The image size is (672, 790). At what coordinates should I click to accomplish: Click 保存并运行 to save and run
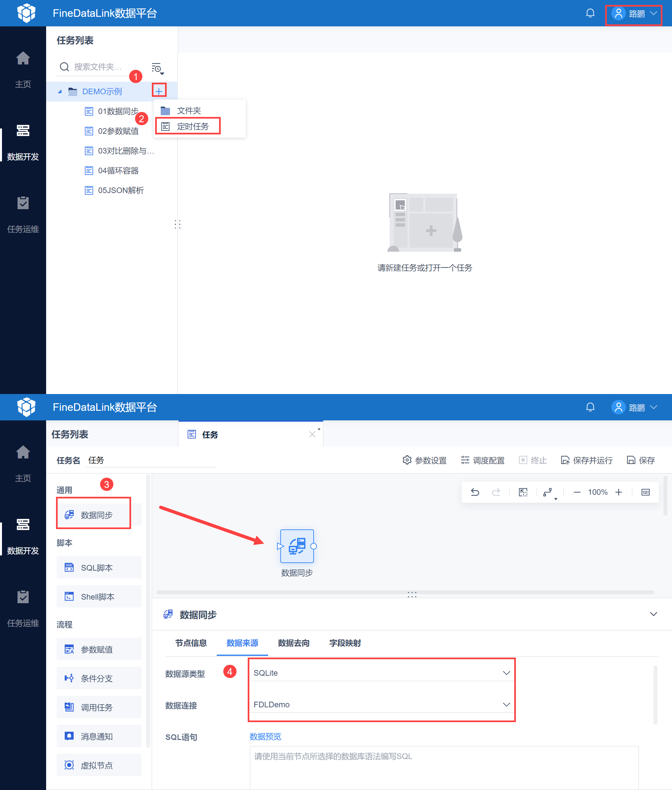pyautogui.click(x=587, y=460)
